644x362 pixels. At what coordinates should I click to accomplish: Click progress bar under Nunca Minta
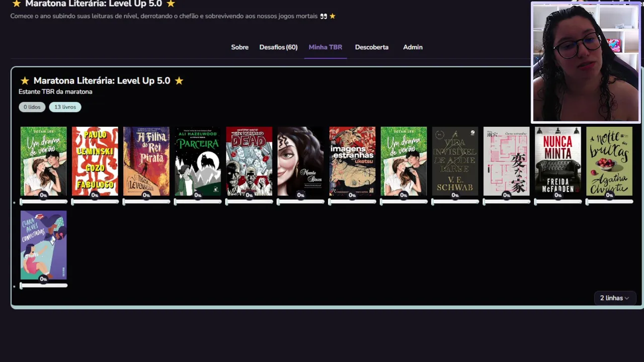pos(557,202)
